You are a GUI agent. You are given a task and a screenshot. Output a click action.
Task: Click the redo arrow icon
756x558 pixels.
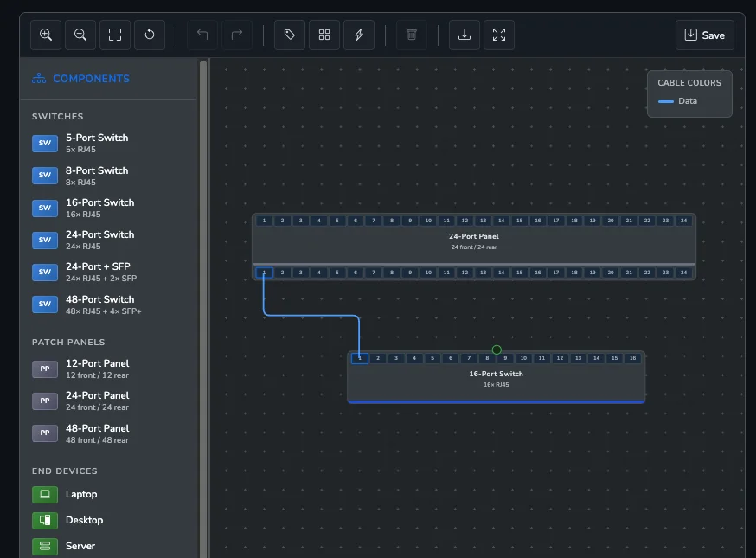tap(237, 35)
